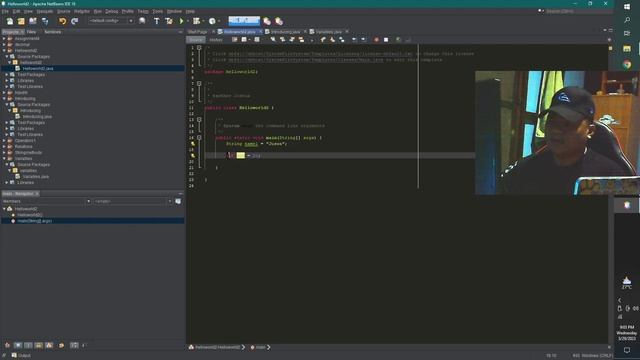Close the HelloworldJ.java editor tab
The image size is (640, 360).
[260, 31]
